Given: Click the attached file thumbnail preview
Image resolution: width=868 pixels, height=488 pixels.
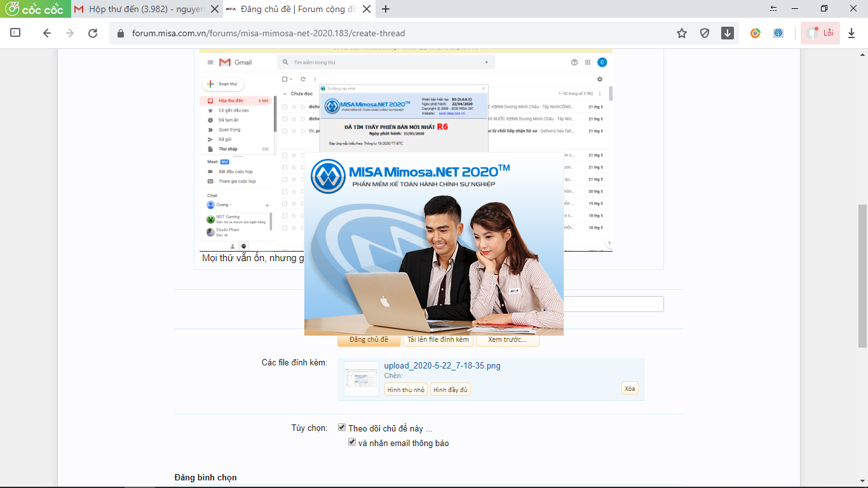Looking at the screenshot, I should (x=361, y=379).
